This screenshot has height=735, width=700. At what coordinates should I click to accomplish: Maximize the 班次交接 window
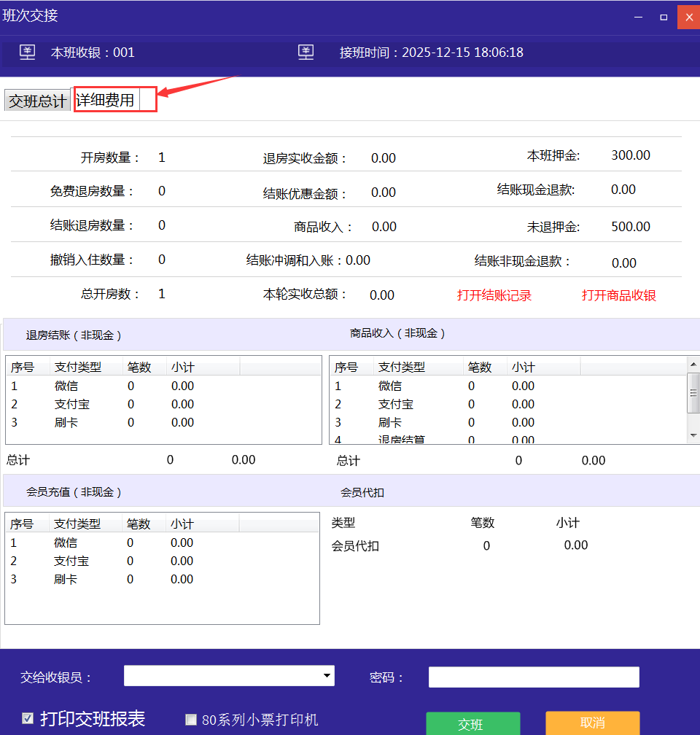(x=664, y=16)
